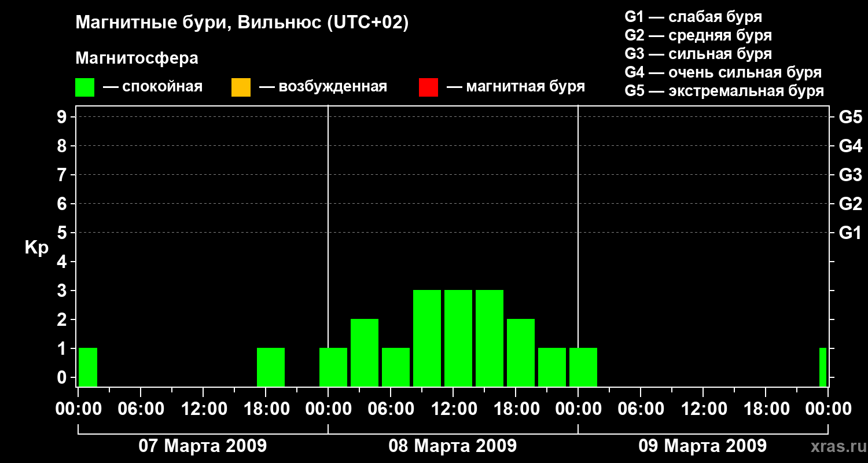Click the Kp 2 bar at 03:00 on 08 Марта
The width and height of the screenshot is (868, 463).
click(x=365, y=352)
